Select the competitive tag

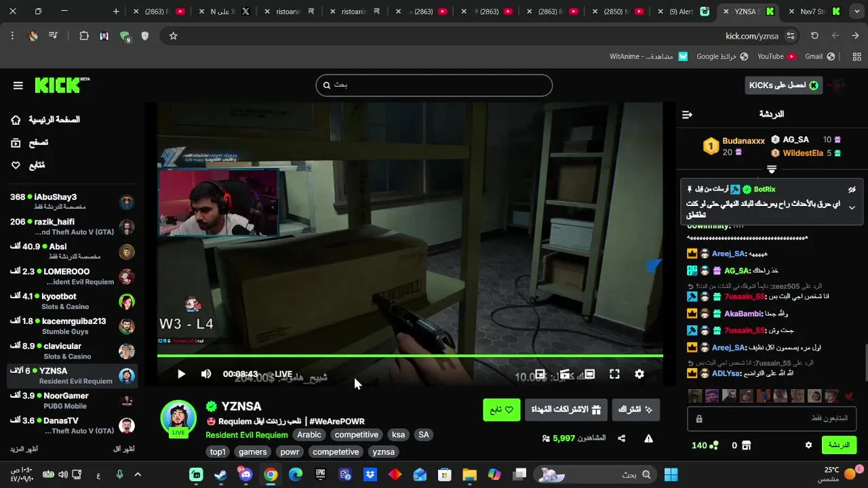tap(357, 435)
